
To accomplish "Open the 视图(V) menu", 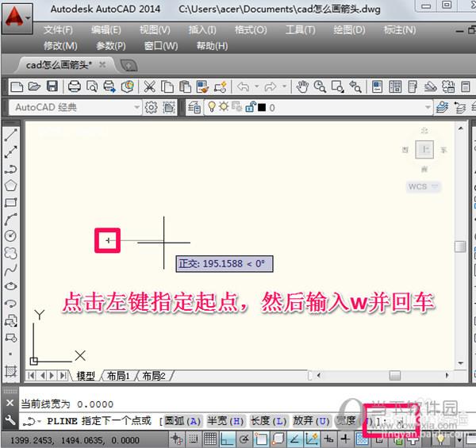I will [x=155, y=29].
